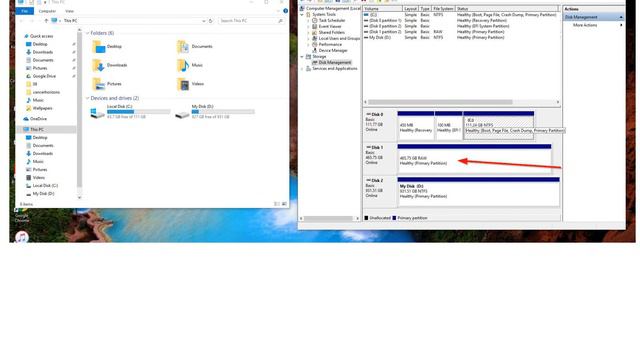640x360 pixels.
Task: Open the Local Disk (C:) drive icon
Action: tap(98, 113)
